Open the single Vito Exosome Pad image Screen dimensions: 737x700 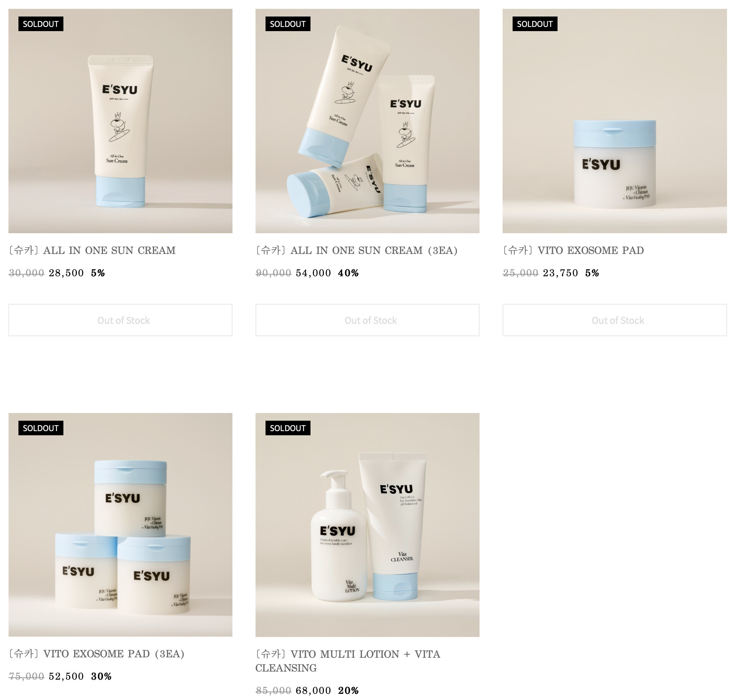(x=614, y=121)
